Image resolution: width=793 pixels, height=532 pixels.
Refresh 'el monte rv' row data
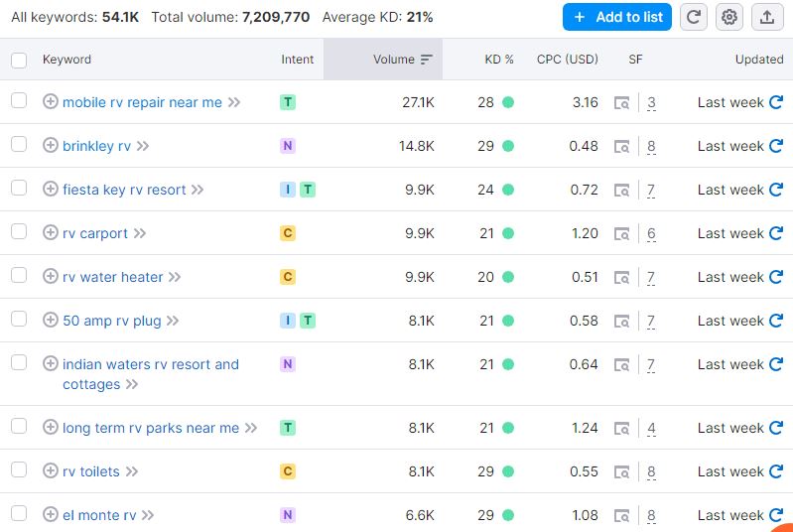776,515
